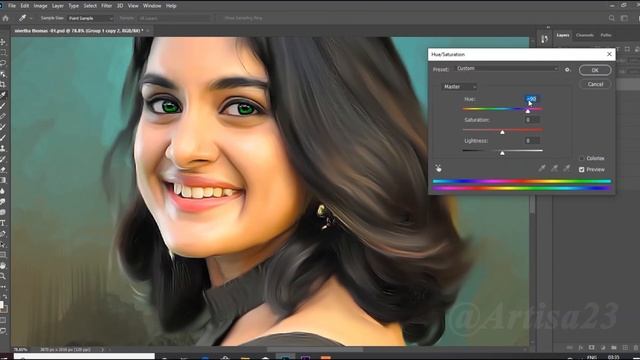The image size is (640, 360).
Task: Pick the Add to Sample eyedropper
Action: click(x=554, y=168)
